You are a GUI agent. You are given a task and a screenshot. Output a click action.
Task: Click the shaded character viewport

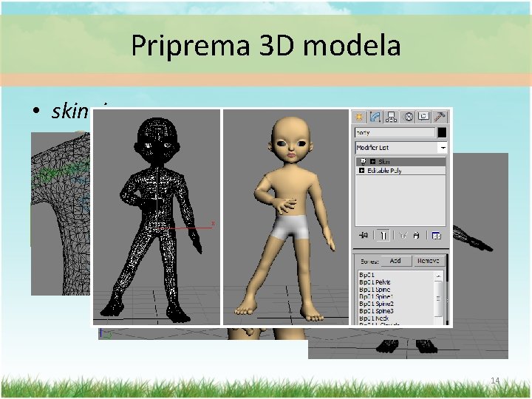click(x=286, y=217)
